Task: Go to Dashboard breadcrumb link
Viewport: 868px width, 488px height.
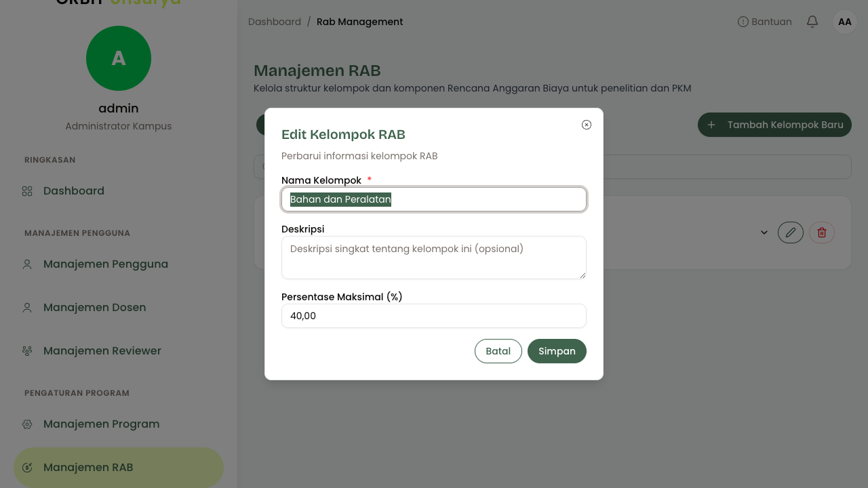Action: click(x=275, y=22)
